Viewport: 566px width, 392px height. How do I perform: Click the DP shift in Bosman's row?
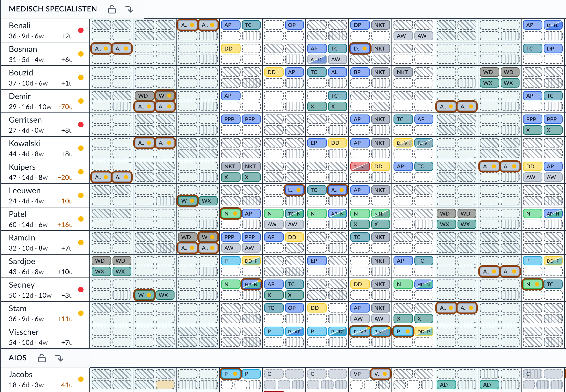(x=553, y=49)
